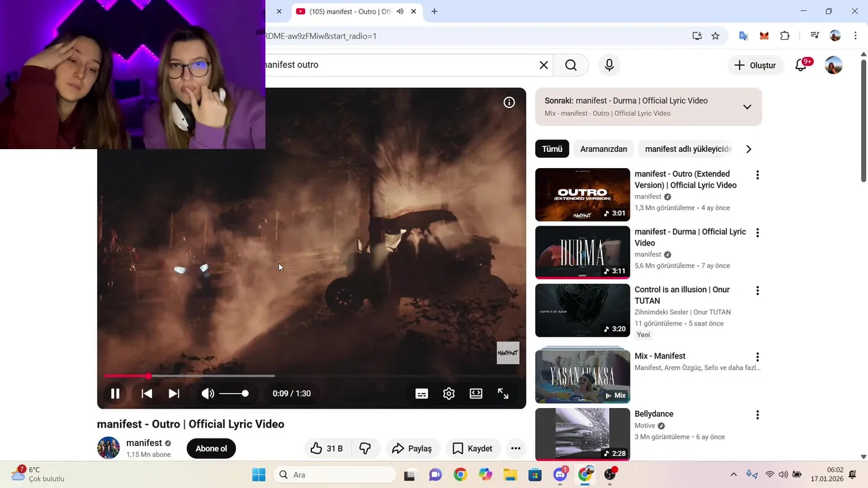
Task: Select the Tümü filter chip
Action: click(x=552, y=149)
